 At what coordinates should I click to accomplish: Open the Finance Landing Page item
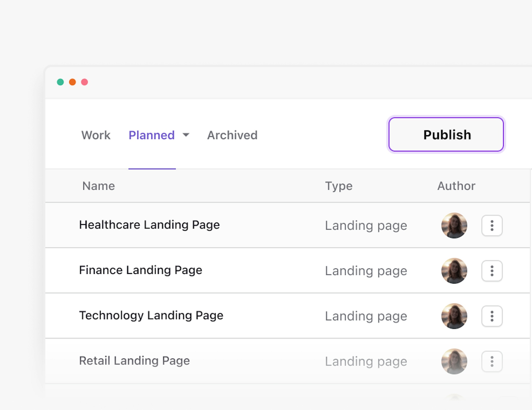[x=141, y=270]
